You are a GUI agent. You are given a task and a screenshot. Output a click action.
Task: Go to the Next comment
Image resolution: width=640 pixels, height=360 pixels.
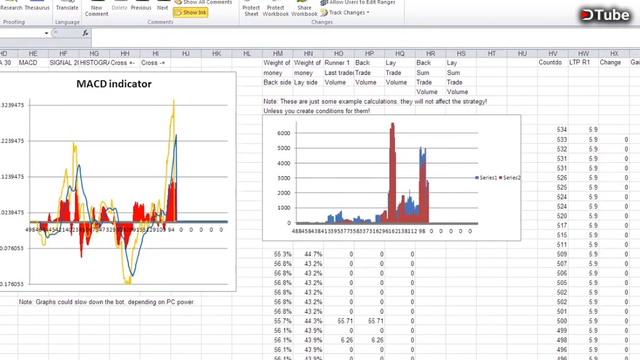point(162,6)
